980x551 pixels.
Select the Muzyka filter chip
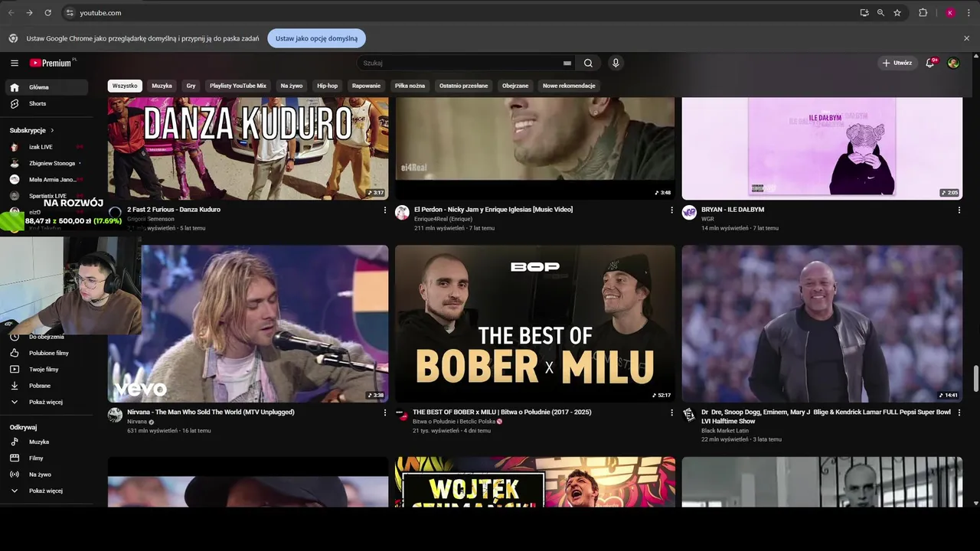(x=162, y=86)
